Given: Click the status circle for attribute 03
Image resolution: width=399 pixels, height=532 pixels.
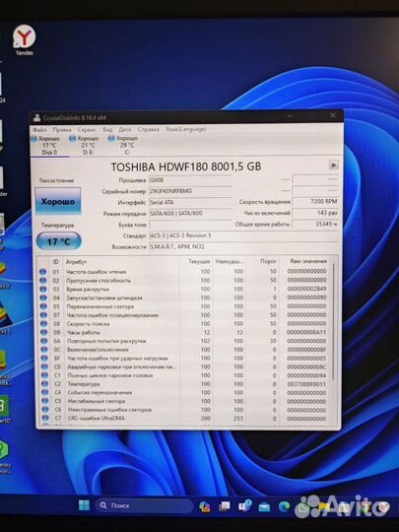Looking at the screenshot, I should click(43, 289).
